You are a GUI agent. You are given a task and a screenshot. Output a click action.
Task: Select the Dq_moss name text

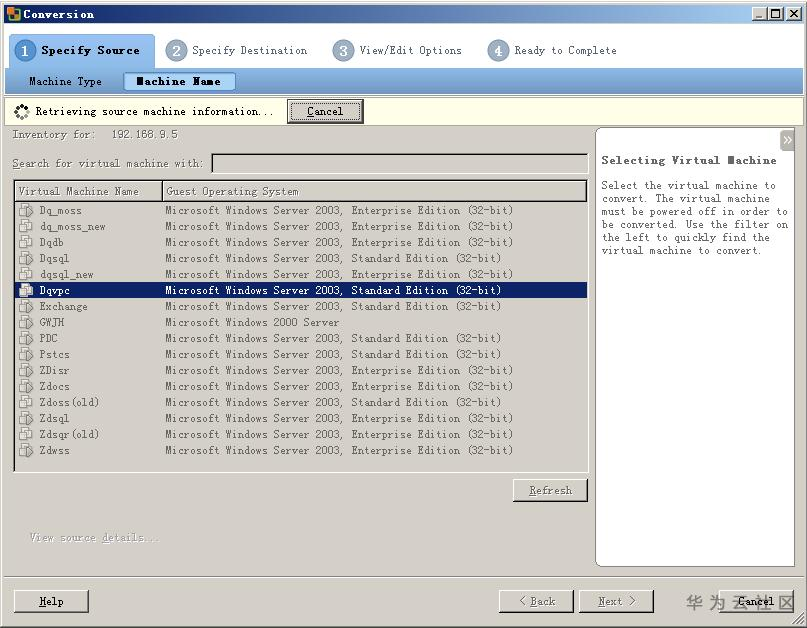point(61,211)
